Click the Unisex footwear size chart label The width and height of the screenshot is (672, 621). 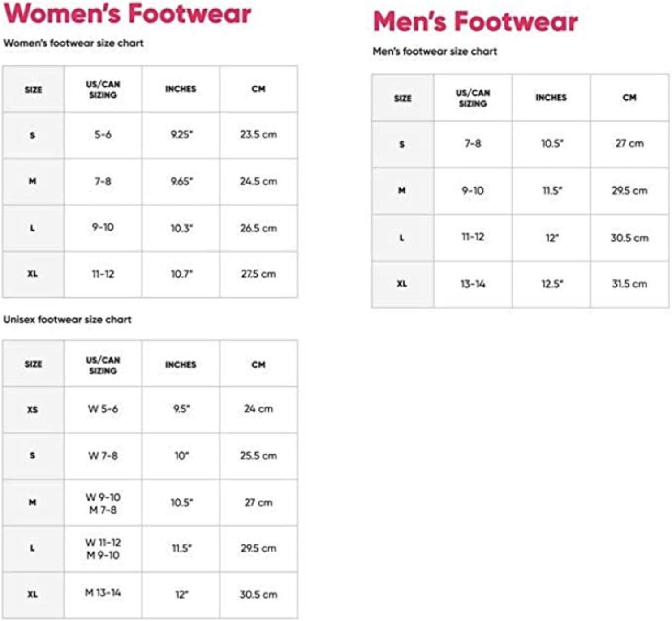pyautogui.click(x=67, y=320)
